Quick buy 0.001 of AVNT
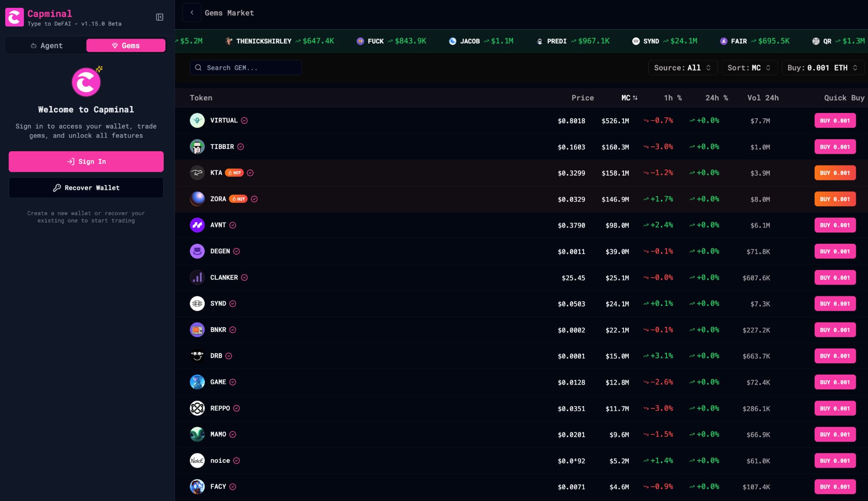This screenshot has width=868, height=501. (x=835, y=225)
